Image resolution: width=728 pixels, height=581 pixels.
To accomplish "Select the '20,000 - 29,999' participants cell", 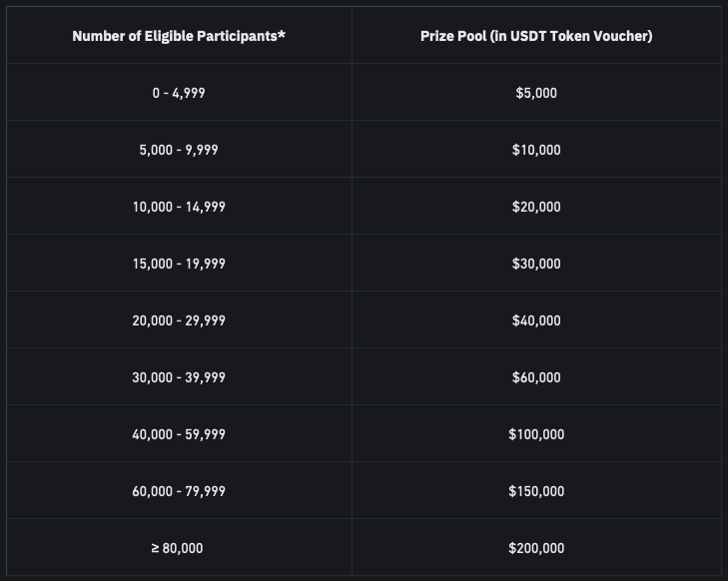I will pyautogui.click(x=179, y=320).
